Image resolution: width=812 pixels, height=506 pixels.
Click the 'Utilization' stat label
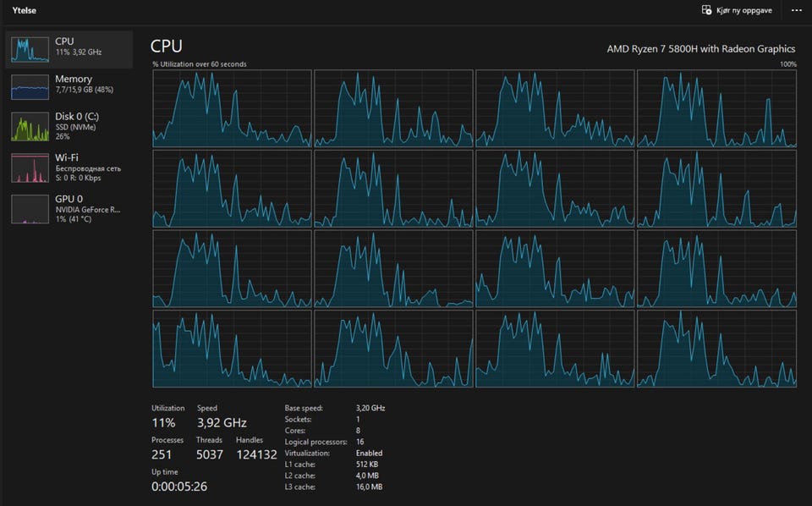[x=167, y=408]
